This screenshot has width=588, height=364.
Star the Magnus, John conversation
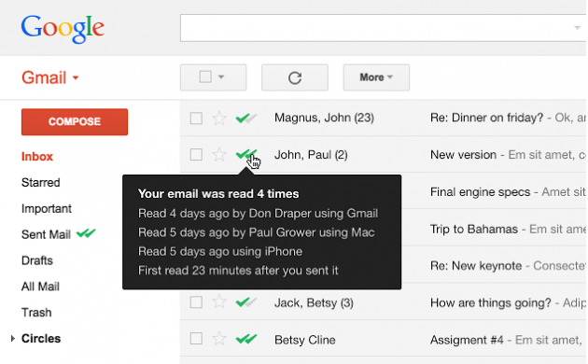pos(219,119)
